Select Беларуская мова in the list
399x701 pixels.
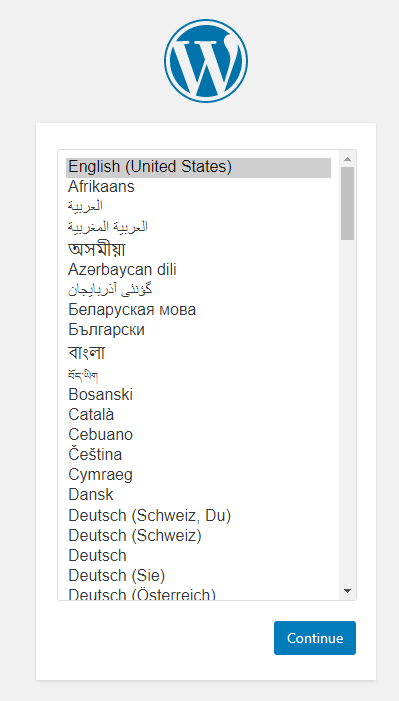[x=199, y=309]
